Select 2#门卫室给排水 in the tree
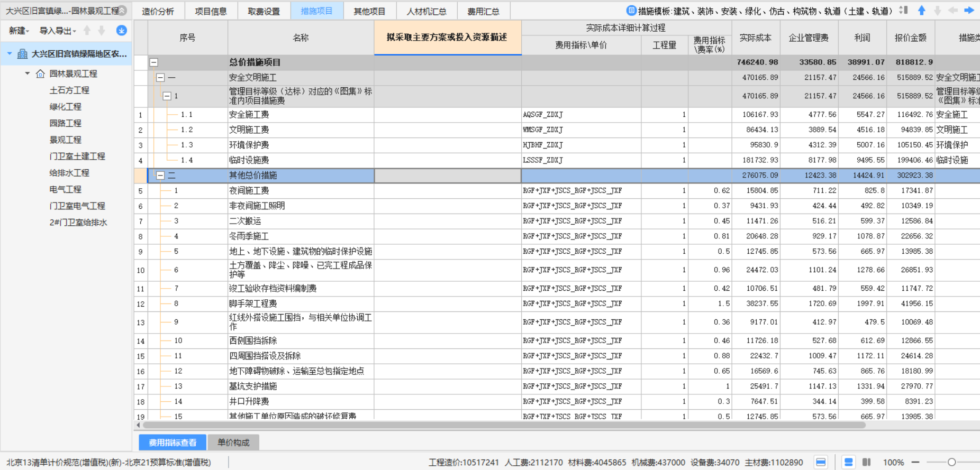This screenshot has height=470, width=980. [x=78, y=223]
